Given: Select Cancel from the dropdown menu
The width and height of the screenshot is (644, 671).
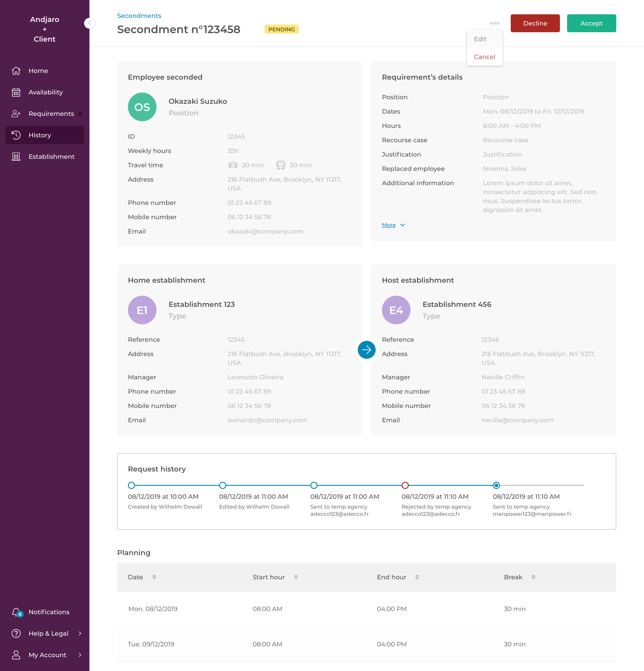Looking at the screenshot, I should point(485,57).
